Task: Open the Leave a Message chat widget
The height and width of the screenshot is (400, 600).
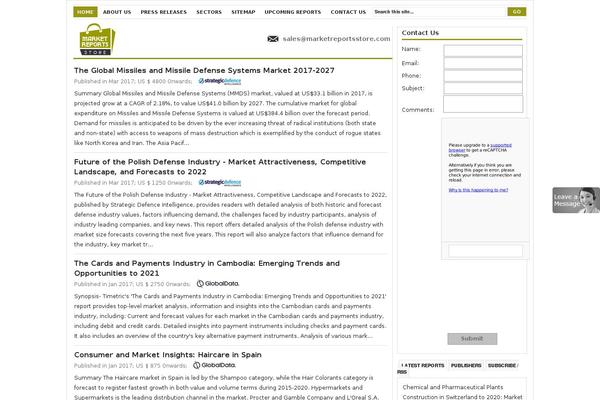Action: 576,200
